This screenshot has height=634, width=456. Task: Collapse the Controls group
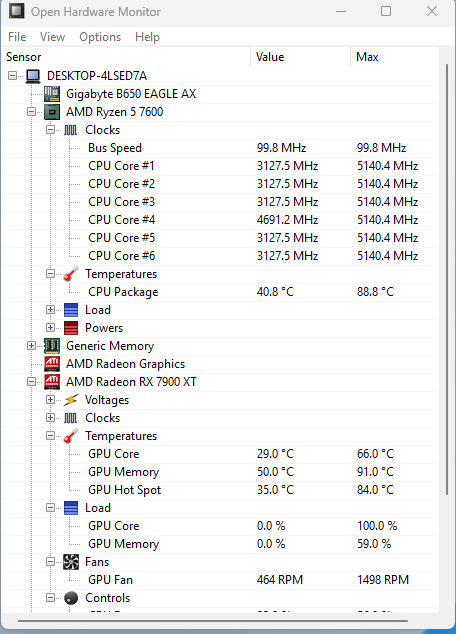click(50, 598)
